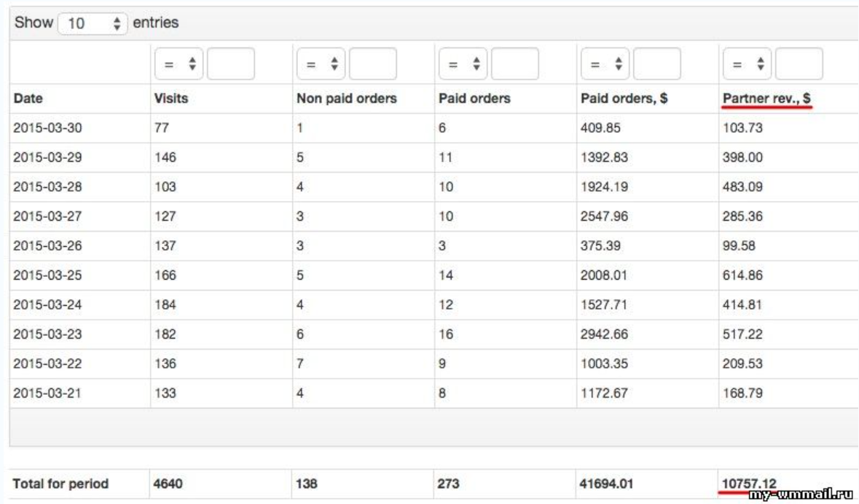Click the visits value 166
This screenshot has width=859, height=504.
pos(165,275)
